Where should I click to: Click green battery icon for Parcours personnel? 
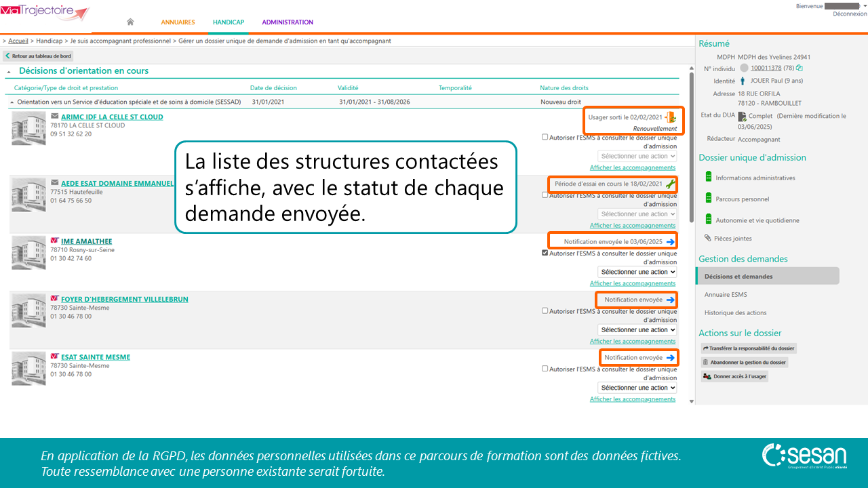click(x=708, y=199)
